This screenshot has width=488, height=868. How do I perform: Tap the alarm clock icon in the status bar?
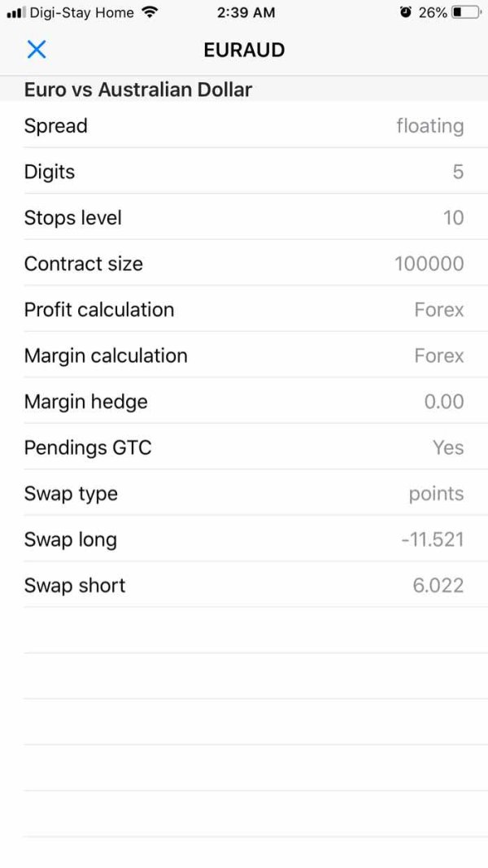tap(406, 12)
